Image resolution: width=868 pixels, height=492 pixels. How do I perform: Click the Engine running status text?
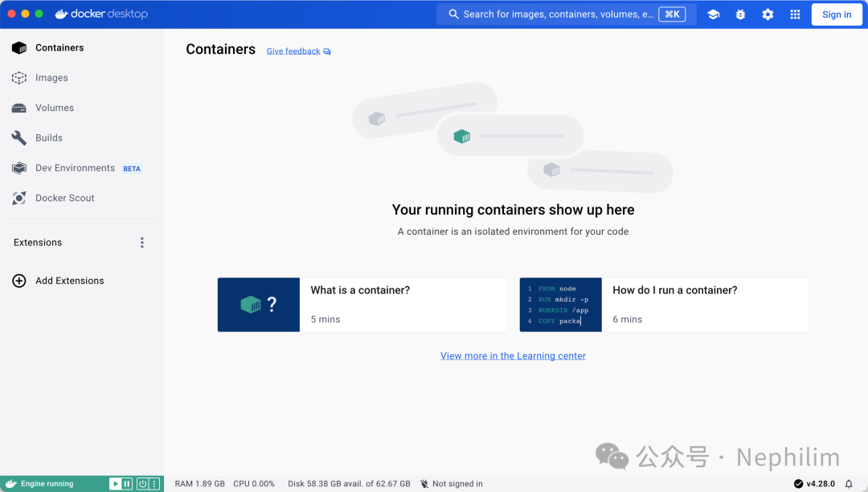click(x=47, y=484)
